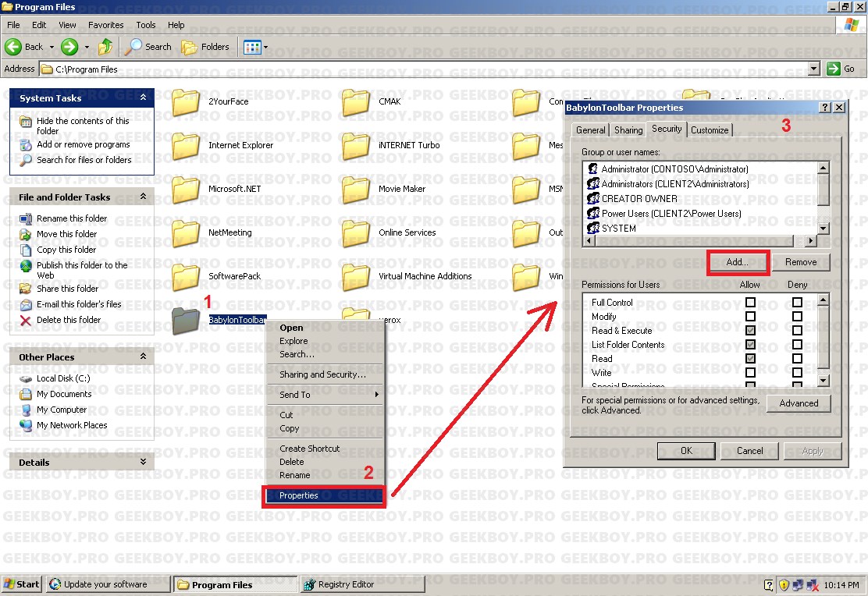Viewport: 868px width, 596px height.
Task: Click Add or remove programs link
Action: pyautogui.click(x=83, y=144)
